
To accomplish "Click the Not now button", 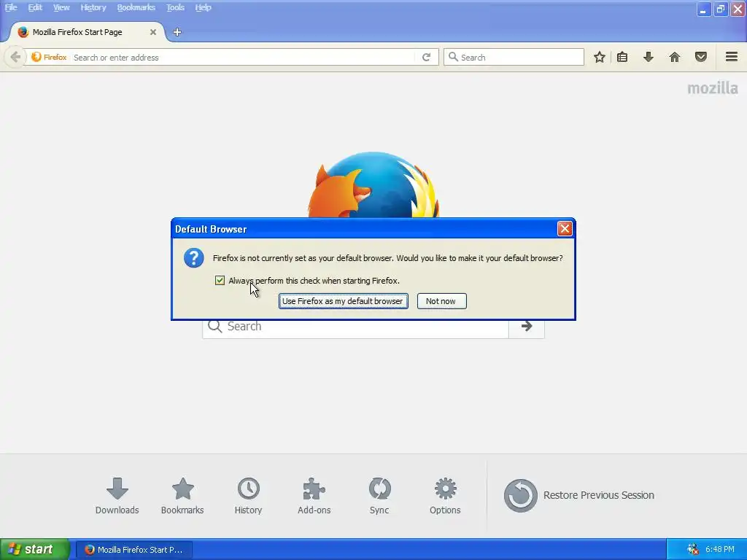I will (441, 301).
